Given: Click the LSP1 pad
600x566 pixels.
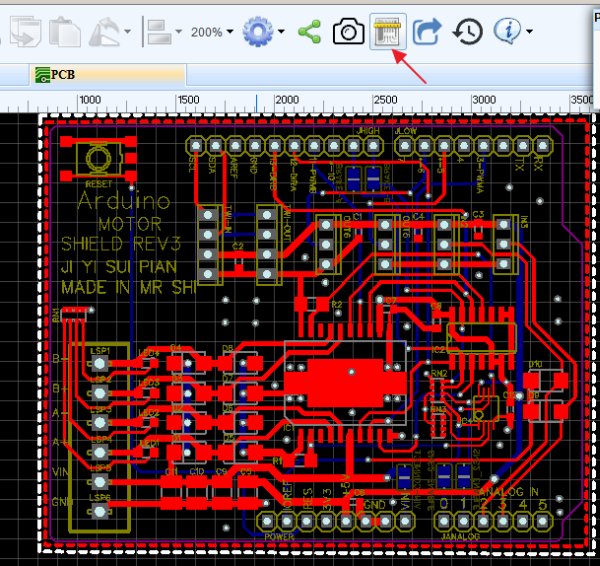Looking at the screenshot, I should 99,363.
